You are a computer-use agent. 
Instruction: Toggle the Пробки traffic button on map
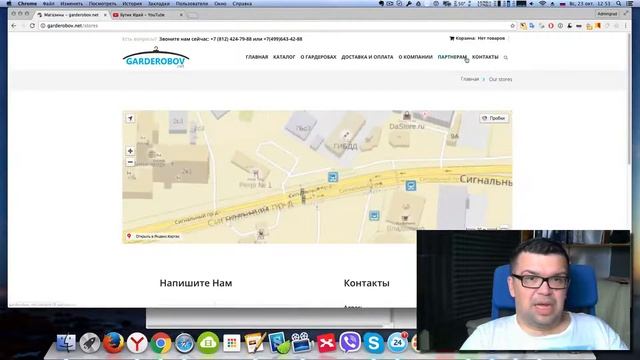point(494,118)
